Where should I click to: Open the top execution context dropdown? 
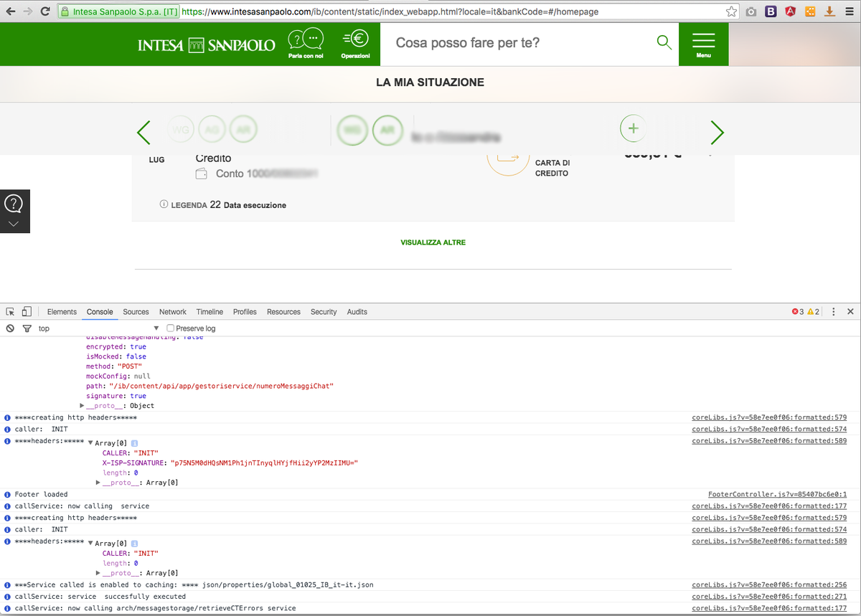click(98, 328)
